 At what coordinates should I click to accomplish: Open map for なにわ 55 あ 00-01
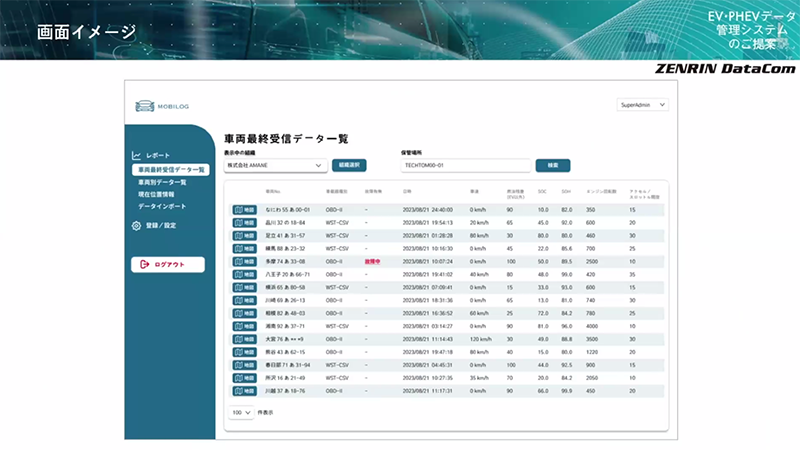(x=244, y=210)
